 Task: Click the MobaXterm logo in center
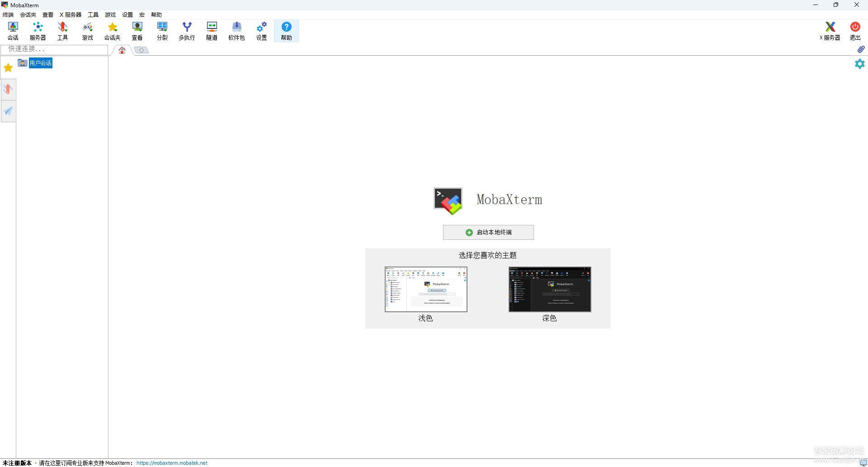tap(448, 201)
